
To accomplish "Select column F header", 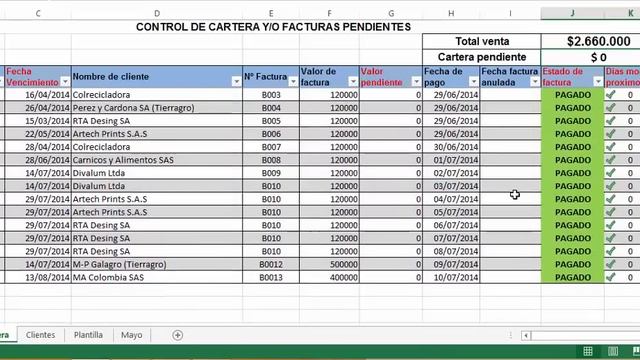I will coord(329,13).
